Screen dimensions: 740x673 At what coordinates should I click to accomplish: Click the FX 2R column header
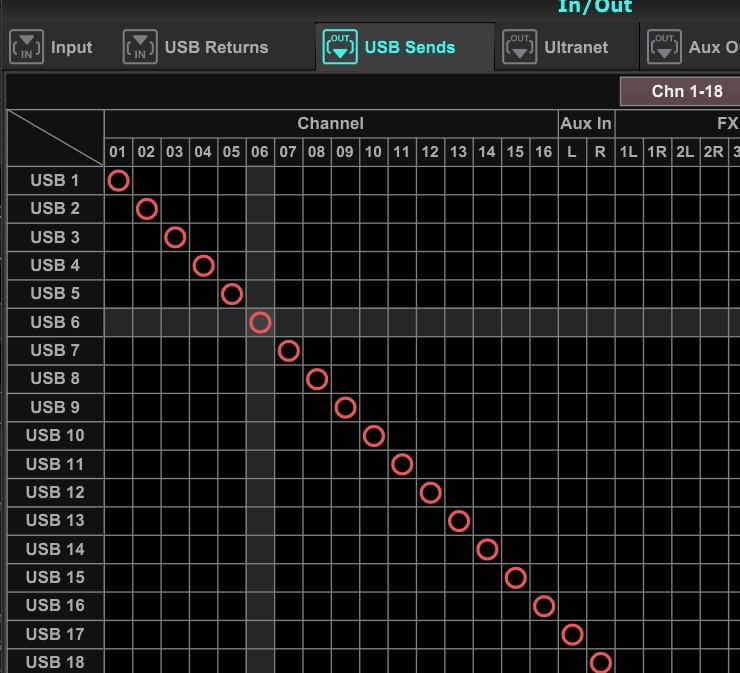coord(714,152)
